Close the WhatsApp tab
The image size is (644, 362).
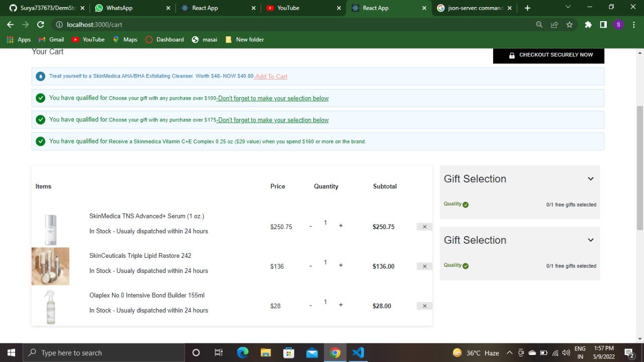pyautogui.click(x=168, y=8)
